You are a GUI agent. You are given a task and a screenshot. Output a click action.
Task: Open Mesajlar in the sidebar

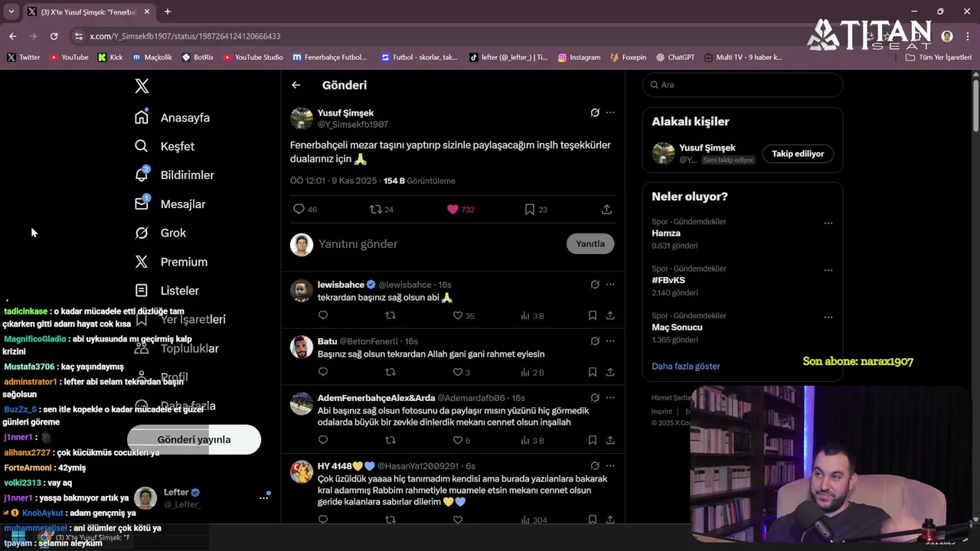pyautogui.click(x=171, y=204)
